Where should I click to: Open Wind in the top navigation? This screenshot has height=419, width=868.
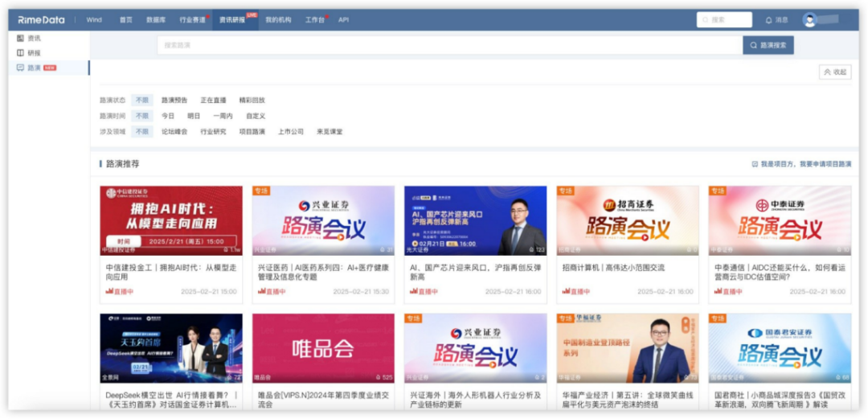point(94,20)
